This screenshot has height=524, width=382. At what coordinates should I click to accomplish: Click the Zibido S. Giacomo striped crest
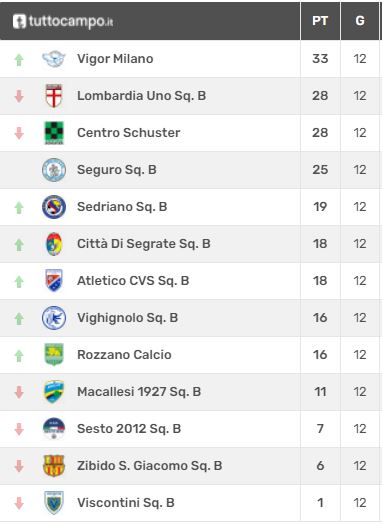[x=54, y=466]
